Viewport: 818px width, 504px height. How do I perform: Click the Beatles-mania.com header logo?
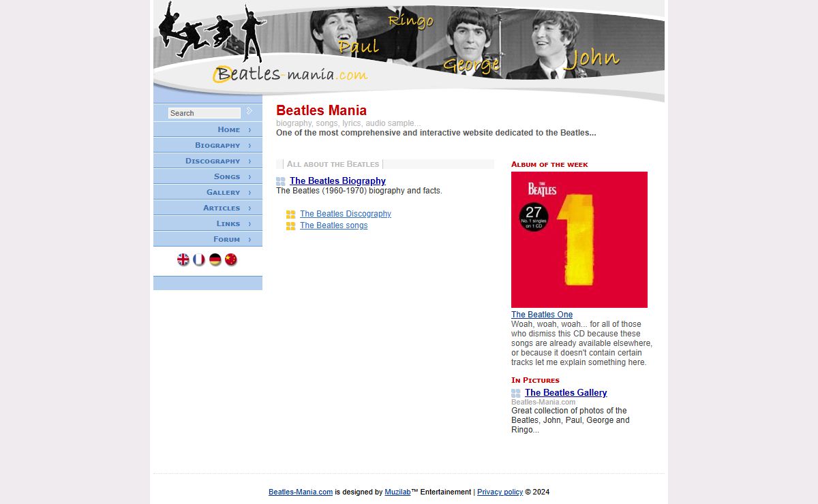(290, 74)
